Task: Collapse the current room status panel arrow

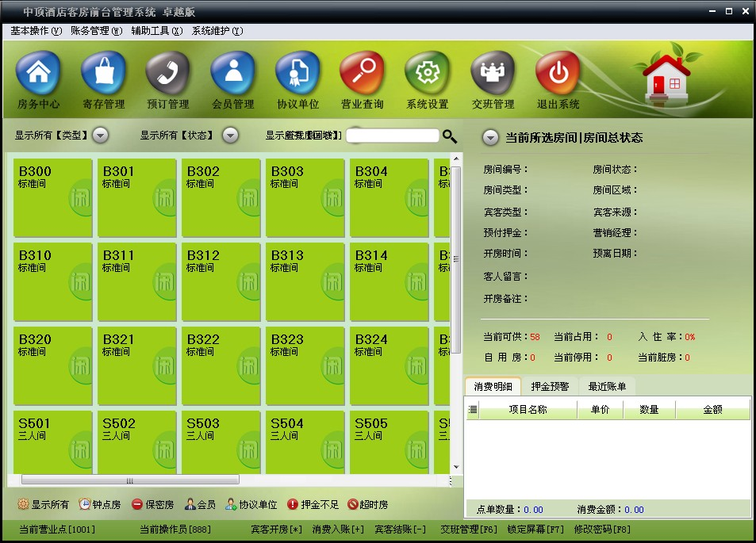Action: [x=491, y=136]
